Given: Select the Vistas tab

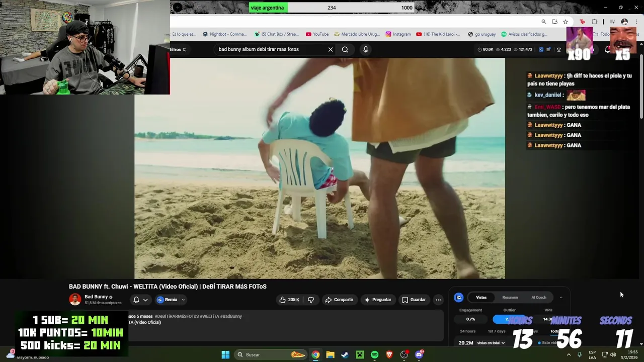Looking at the screenshot, I should [481, 297].
